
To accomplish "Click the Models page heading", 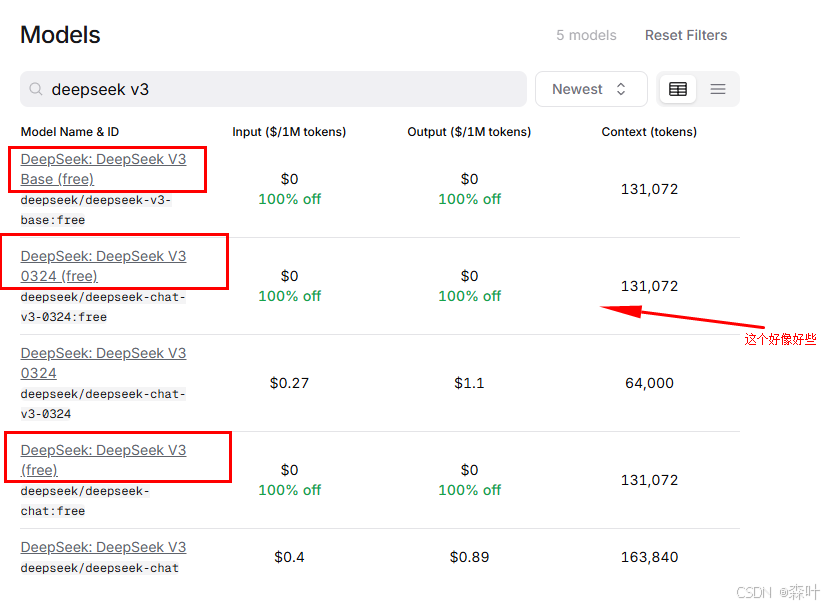I will pyautogui.click(x=60, y=35).
